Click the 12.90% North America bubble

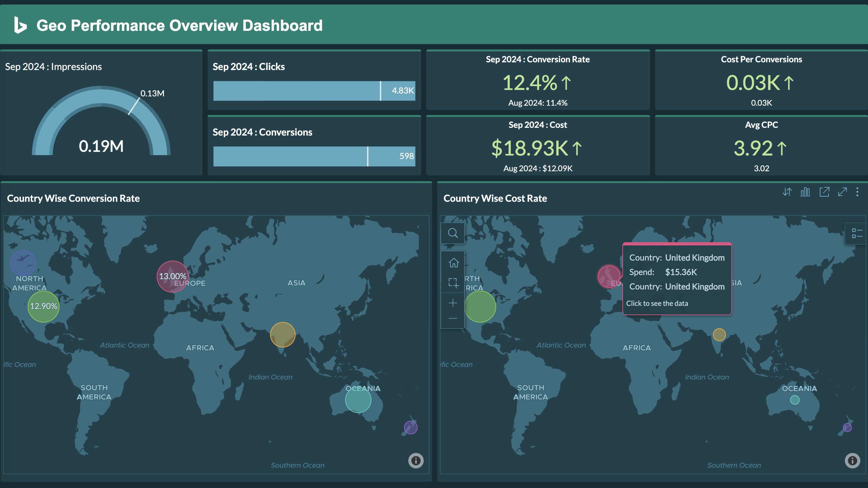pos(43,306)
